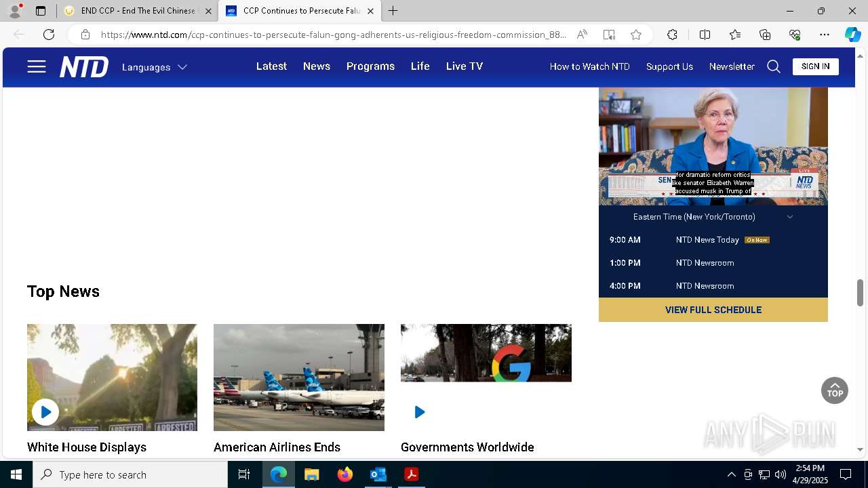Screen dimensions: 868x488
Task: Open Live TV page
Action: coord(465,66)
